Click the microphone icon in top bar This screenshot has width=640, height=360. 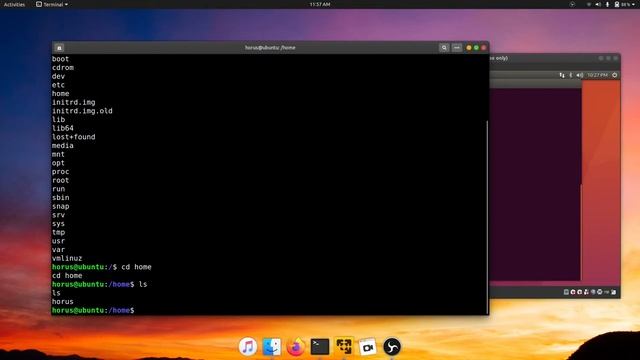pos(607,4)
